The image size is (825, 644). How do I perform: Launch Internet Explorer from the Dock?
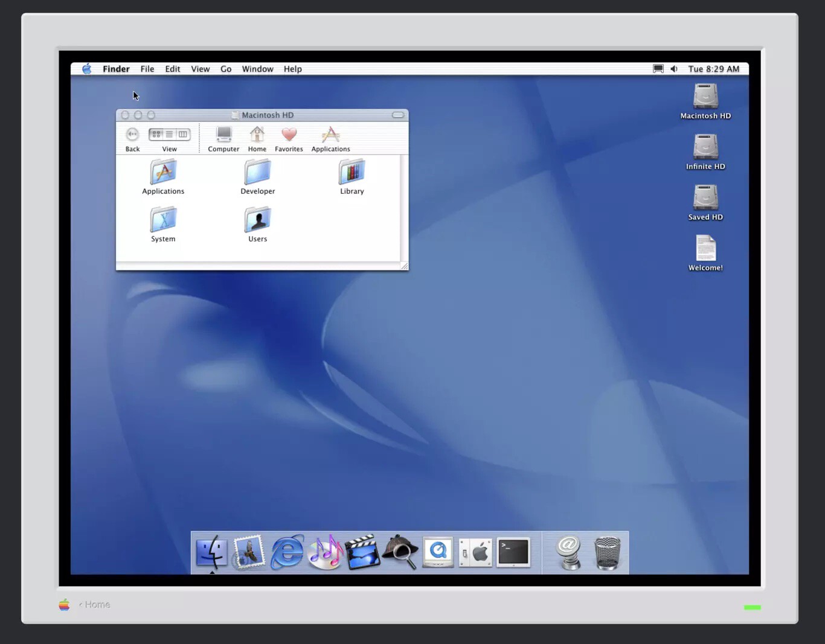pyautogui.click(x=287, y=552)
